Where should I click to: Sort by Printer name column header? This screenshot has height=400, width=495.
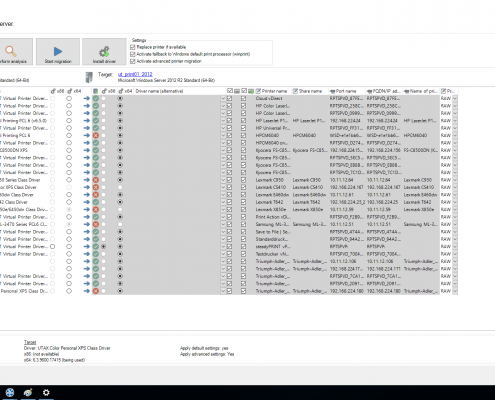tap(273, 91)
